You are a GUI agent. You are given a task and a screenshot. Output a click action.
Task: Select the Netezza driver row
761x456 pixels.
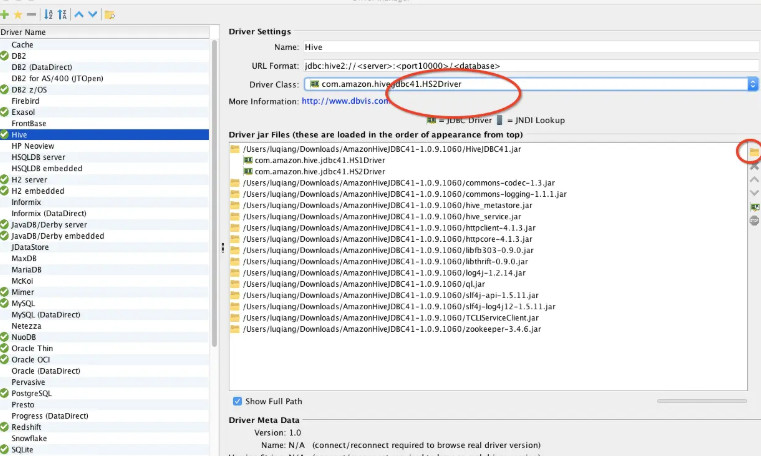point(105,326)
